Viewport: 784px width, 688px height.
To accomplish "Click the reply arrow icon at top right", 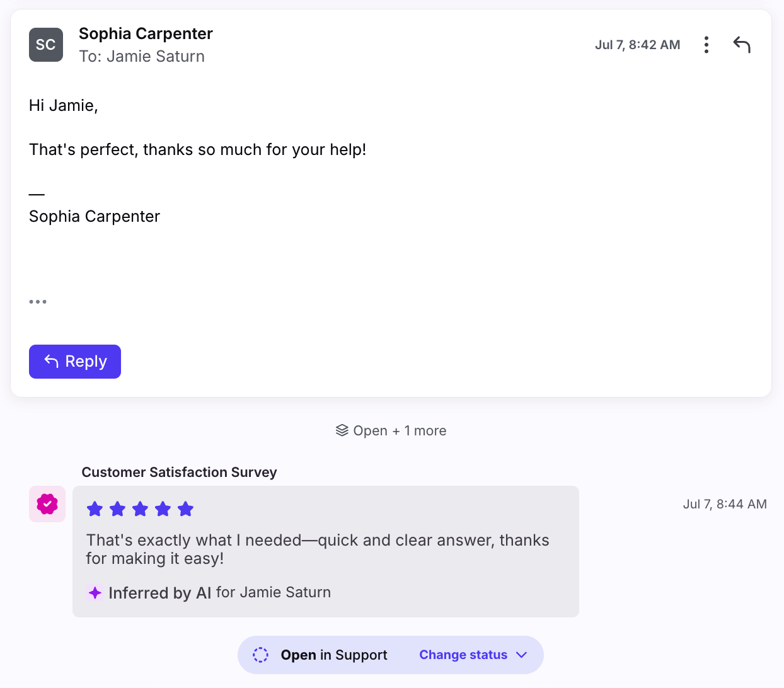I will pyautogui.click(x=742, y=45).
